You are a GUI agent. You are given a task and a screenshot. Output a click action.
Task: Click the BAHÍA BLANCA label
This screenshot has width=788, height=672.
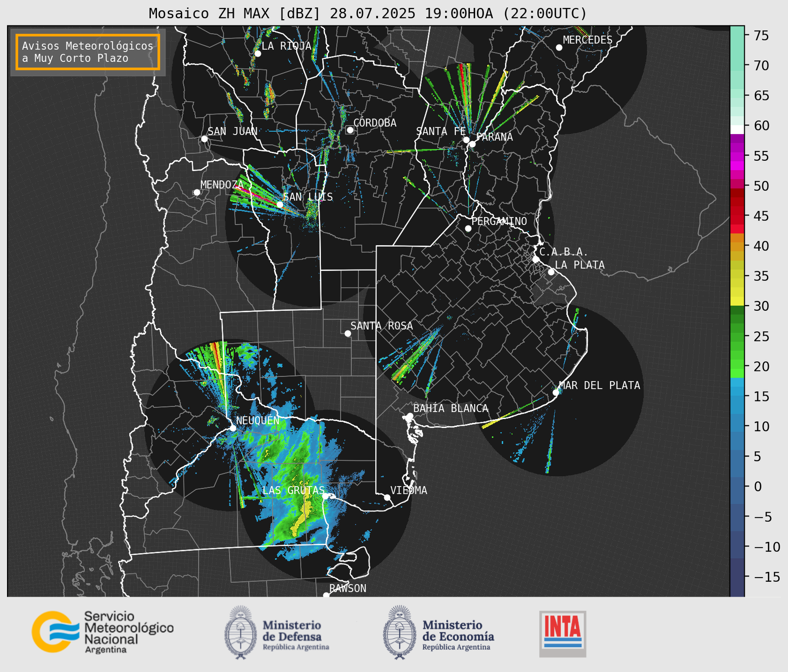click(x=451, y=408)
